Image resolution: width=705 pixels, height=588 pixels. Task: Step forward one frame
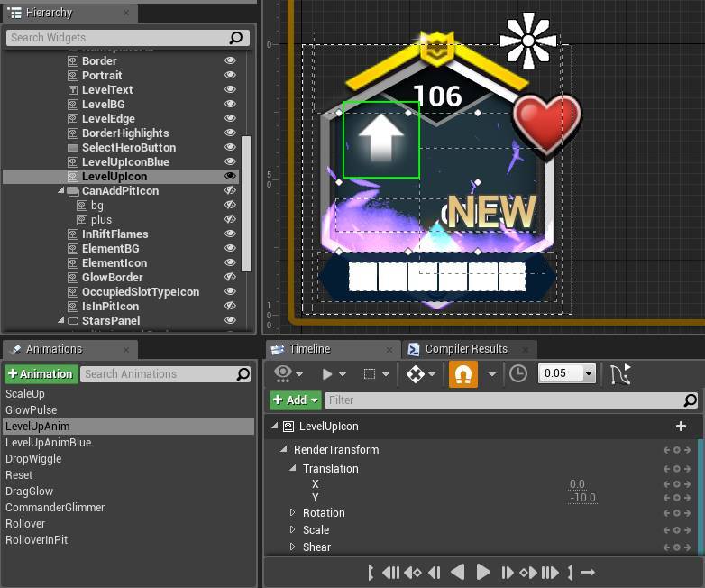click(x=508, y=573)
